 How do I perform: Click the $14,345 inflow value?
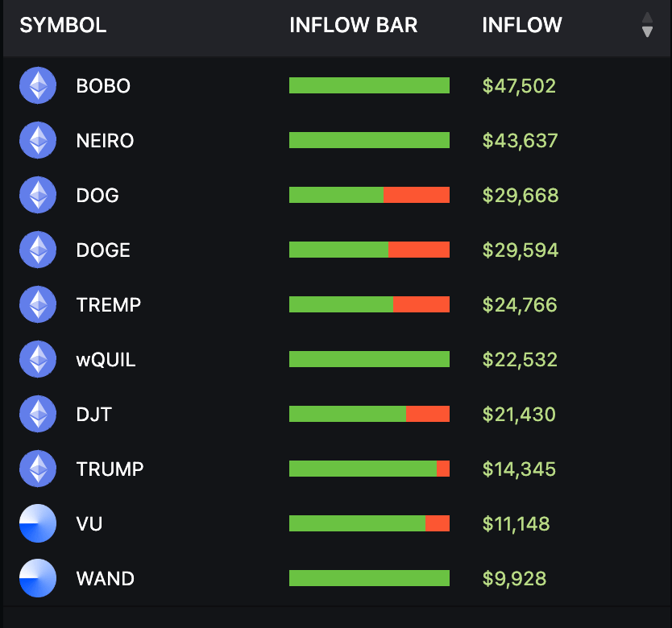pos(519,469)
